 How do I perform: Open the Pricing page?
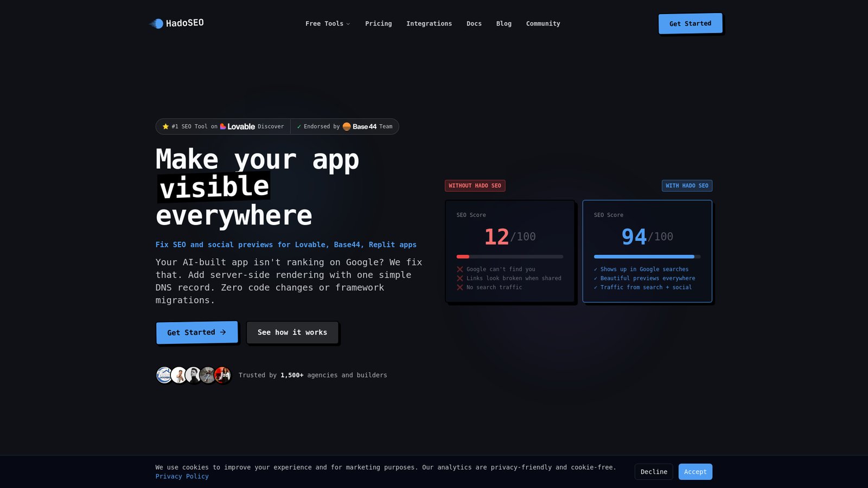pyautogui.click(x=378, y=23)
